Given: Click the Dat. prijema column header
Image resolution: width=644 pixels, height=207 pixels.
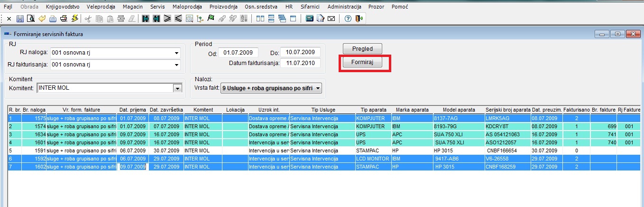Looking at the screenshot, I should (133, 110).
